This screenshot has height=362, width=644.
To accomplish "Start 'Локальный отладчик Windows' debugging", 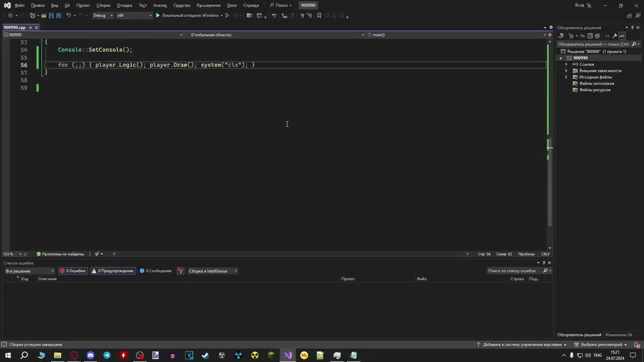I will coord(189,16).
